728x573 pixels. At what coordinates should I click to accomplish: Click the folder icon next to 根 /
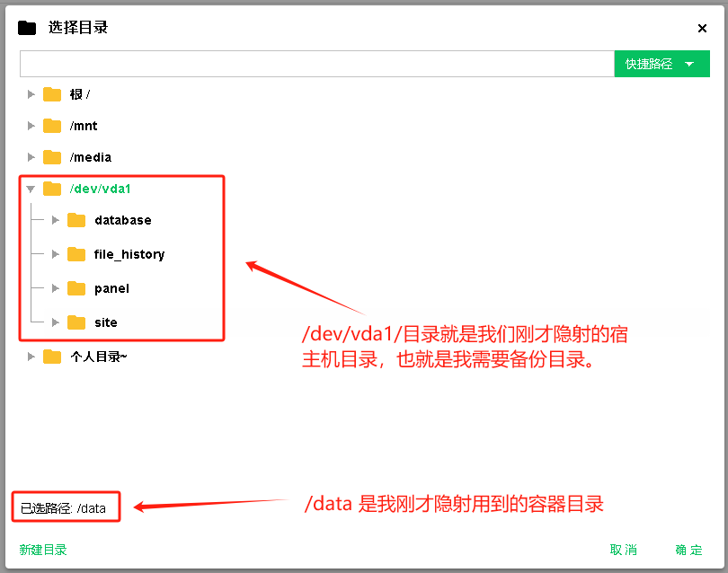pyautogui.click(x=52, y=94)
